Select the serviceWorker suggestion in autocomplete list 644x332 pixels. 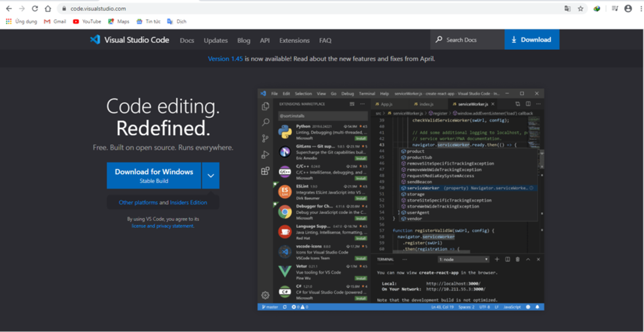[467, 188]
